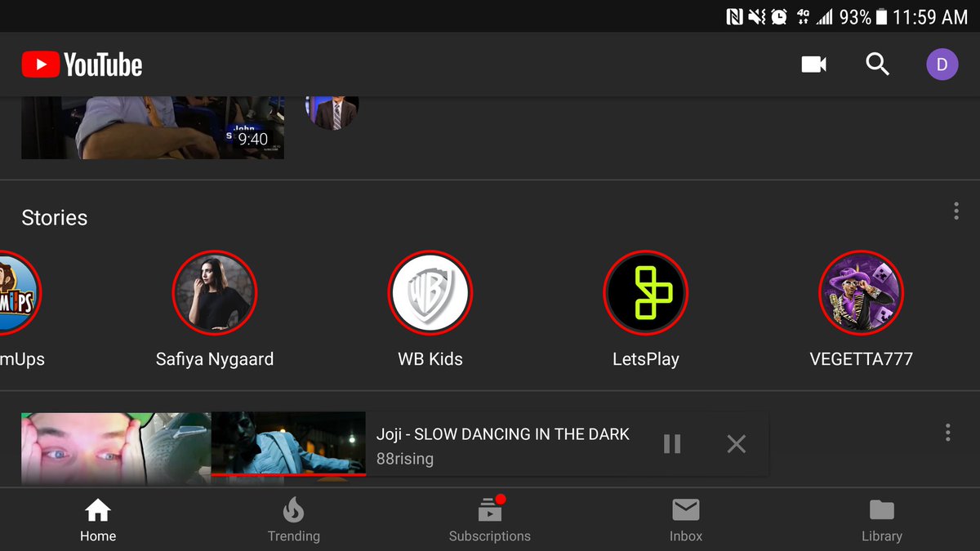Open the purple D account avatar
Viewport: 980px width, 551px height.
tap(942, 64)
